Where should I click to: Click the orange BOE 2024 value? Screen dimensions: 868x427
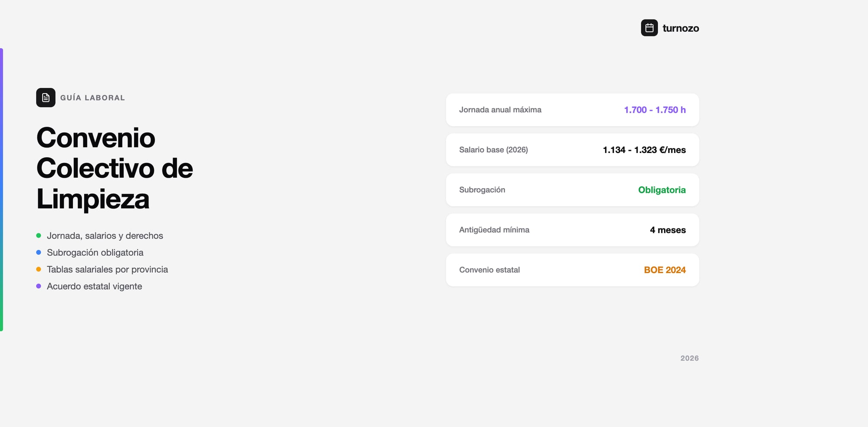(x=664, y=270)
